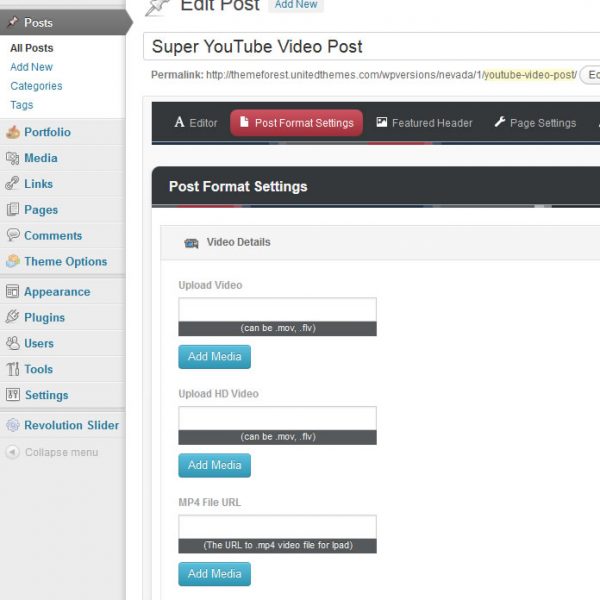Viewport: 600px width, 600px height.
Task: Click the Add New button beside Edit Post
Action: [x=296, y=5]
